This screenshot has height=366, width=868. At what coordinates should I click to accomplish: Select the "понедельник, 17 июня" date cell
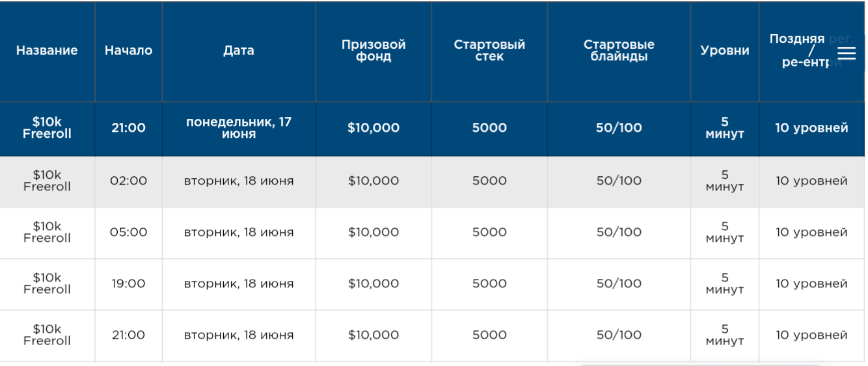(238, 128)
